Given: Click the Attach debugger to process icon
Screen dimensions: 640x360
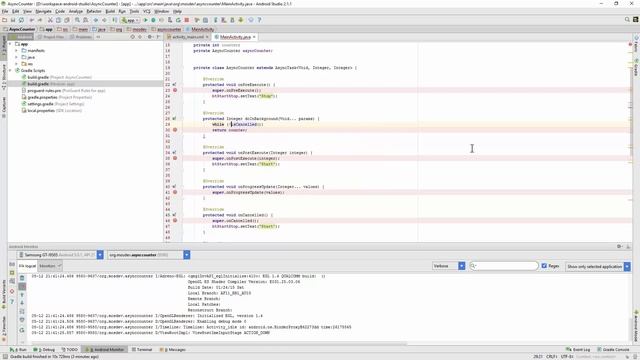Looking at the screenshot, I should 170,20.
